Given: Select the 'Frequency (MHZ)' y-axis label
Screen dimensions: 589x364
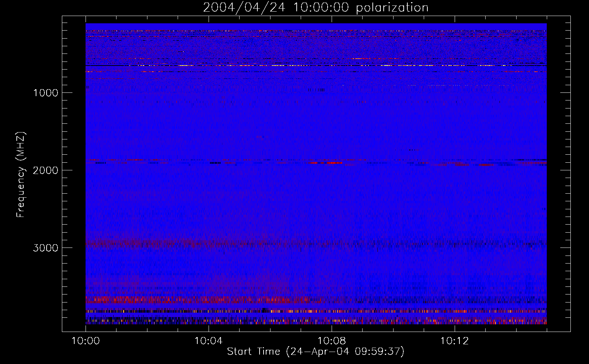Looking at the screenshot, I should point(21,175).
